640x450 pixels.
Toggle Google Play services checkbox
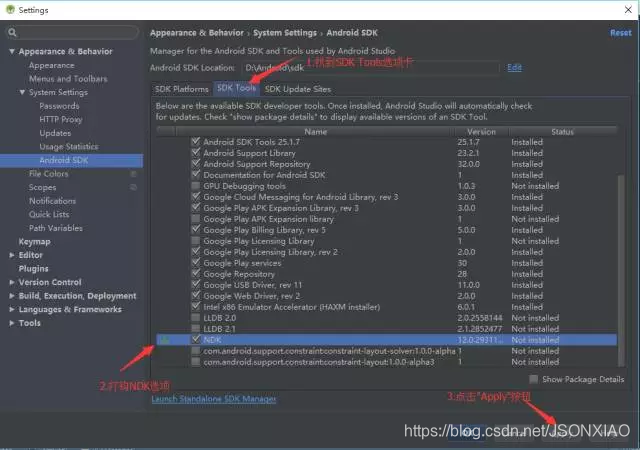(196, 263)
